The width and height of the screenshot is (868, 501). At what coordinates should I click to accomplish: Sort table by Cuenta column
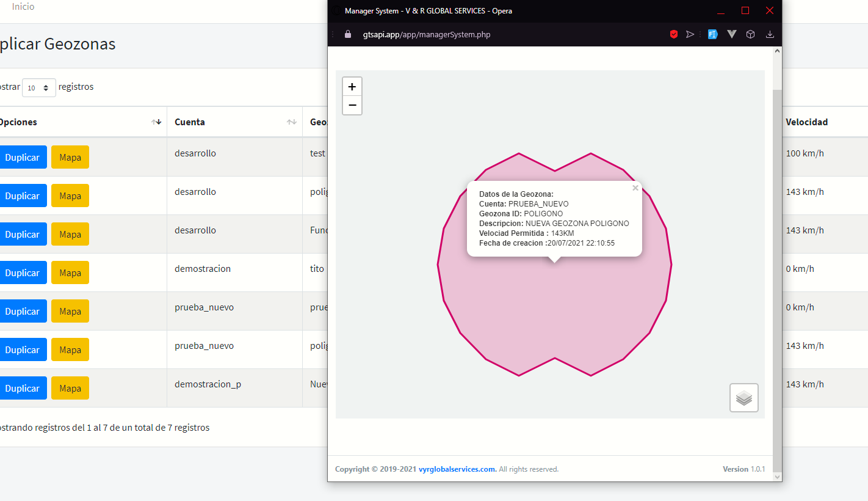[292, 122]
